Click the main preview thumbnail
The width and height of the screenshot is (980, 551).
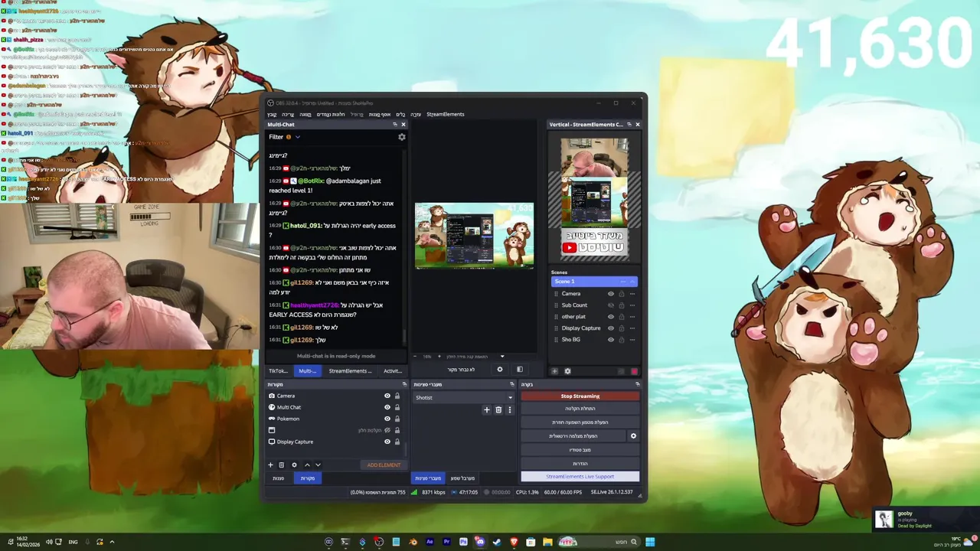[474, 235]
